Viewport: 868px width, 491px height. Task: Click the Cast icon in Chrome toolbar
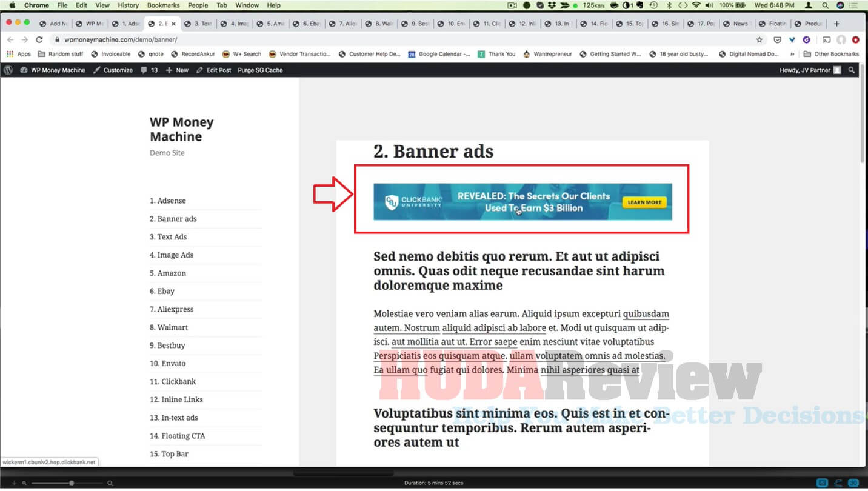[827, 39]
